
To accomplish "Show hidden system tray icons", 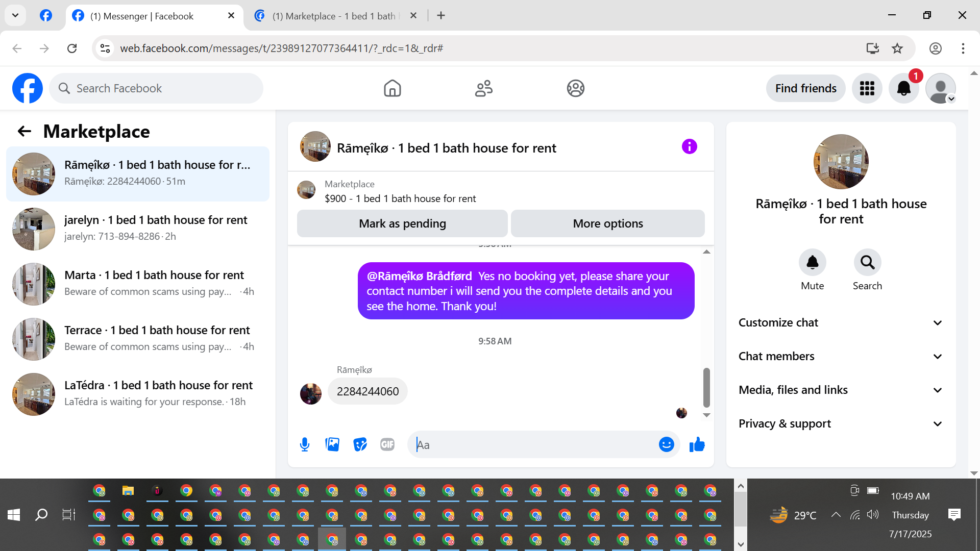I will [x=836, y=515].
